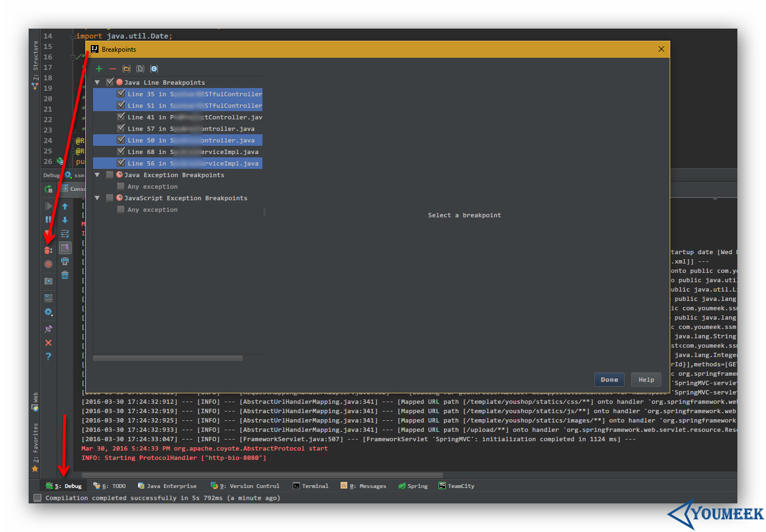Click the breakpoint list horizontal scrollbar
The width and height of the screenshot is (766, 532).
click(168, 358)
